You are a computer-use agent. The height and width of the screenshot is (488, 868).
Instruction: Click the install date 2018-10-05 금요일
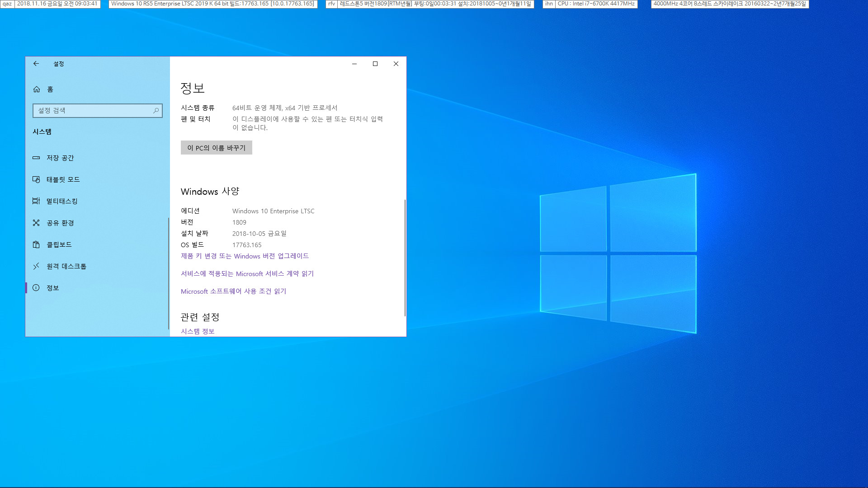pyautogui.click(x=259, y=234)
